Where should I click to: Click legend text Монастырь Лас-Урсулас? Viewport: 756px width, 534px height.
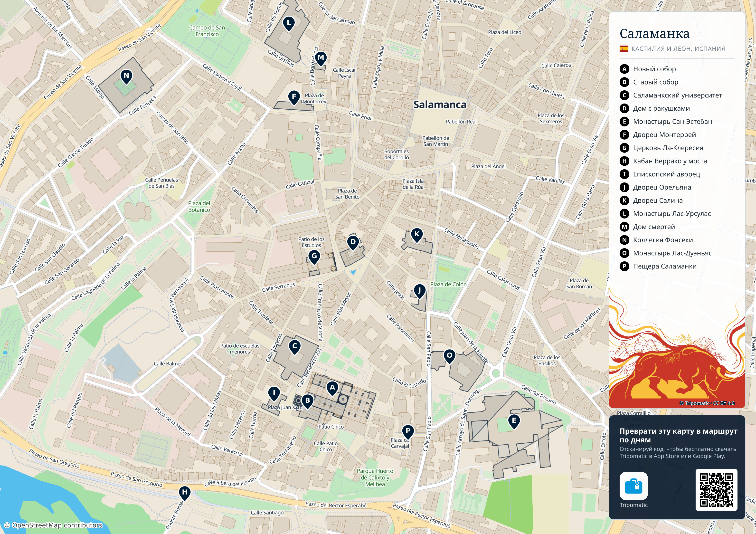click(x=672, y=214)
